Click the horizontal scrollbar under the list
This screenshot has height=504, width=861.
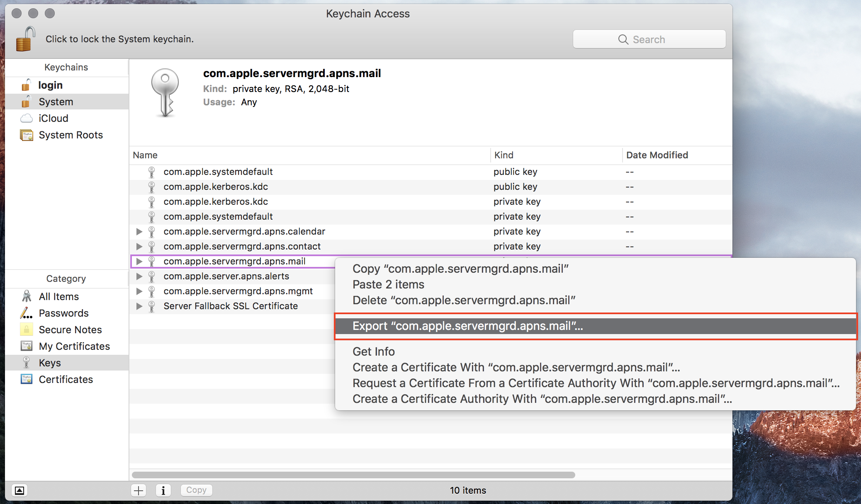pyautogui.click(x=353, y=475)
